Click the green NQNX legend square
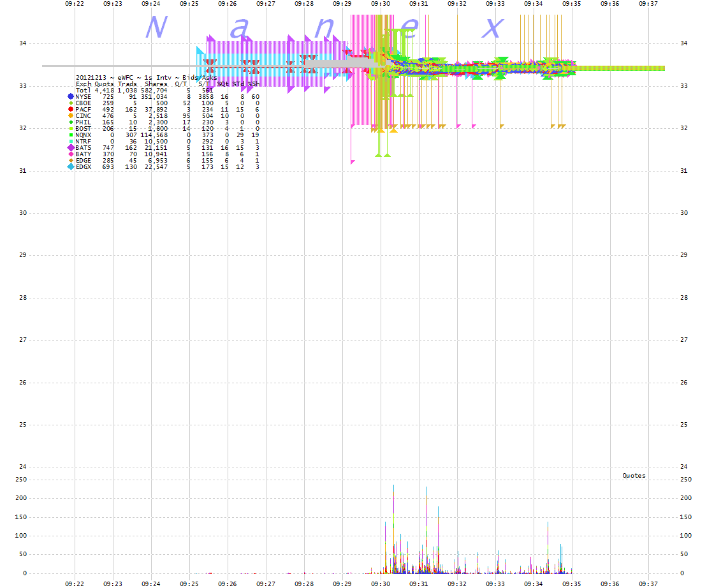The image size is (707, 588). (x=71, y=135)
